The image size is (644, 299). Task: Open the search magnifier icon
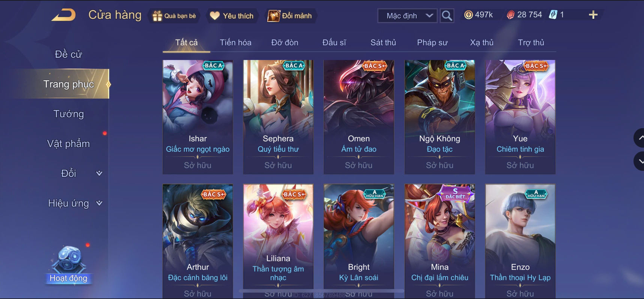(x=446, y=16)
